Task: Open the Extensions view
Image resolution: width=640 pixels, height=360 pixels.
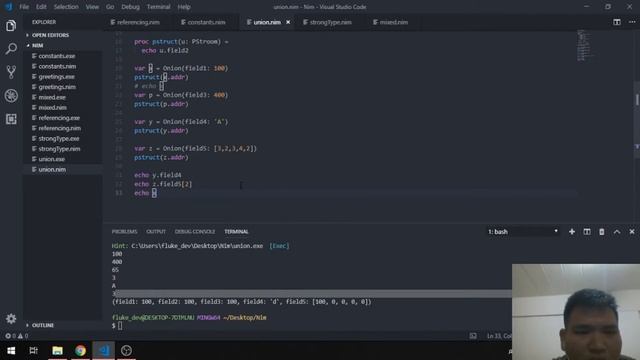Action: coord(11,119)
